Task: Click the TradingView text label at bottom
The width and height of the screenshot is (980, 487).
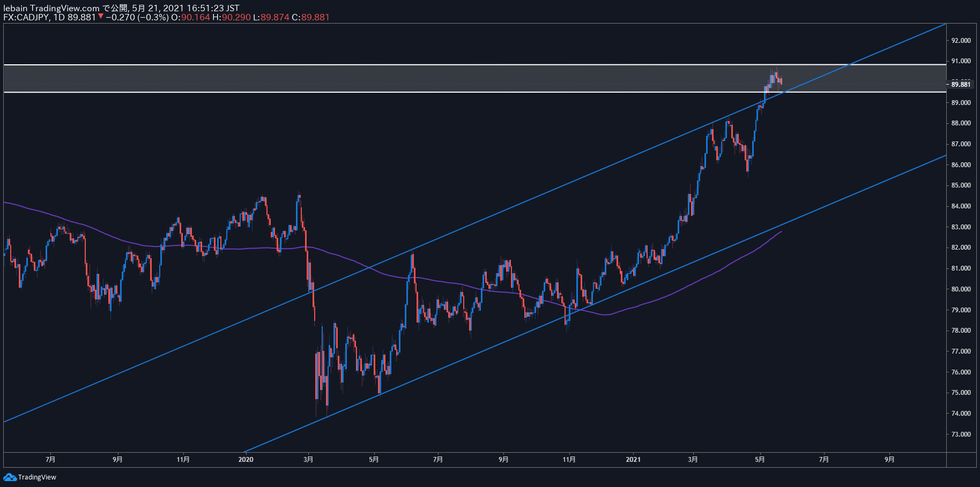Action: pos(37,477)
